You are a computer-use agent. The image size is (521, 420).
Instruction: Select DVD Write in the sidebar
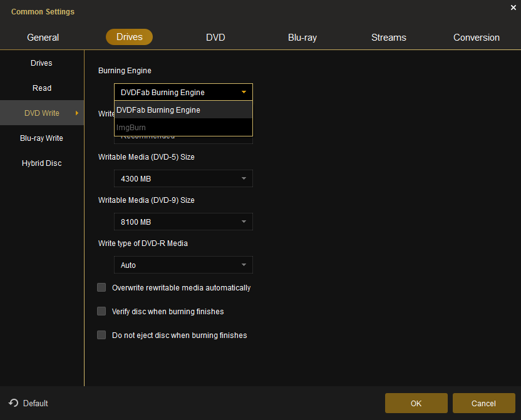point(42,113)
